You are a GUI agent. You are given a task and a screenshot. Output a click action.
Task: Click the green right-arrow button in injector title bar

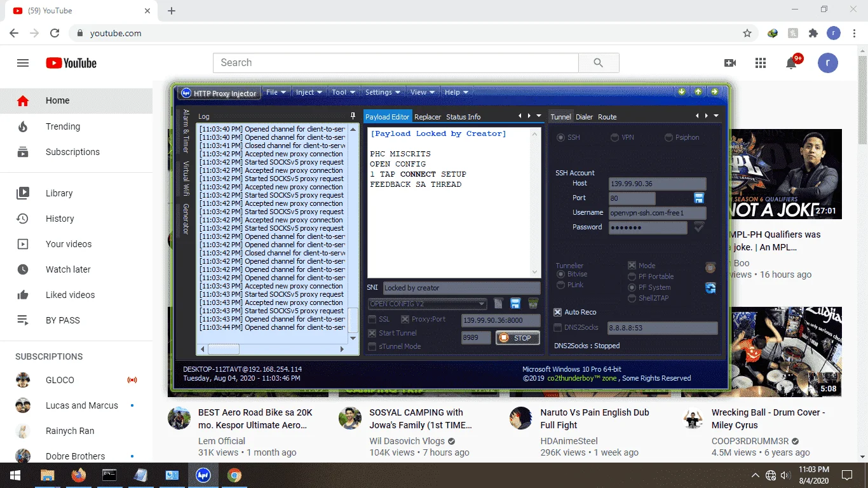[715, 92]
